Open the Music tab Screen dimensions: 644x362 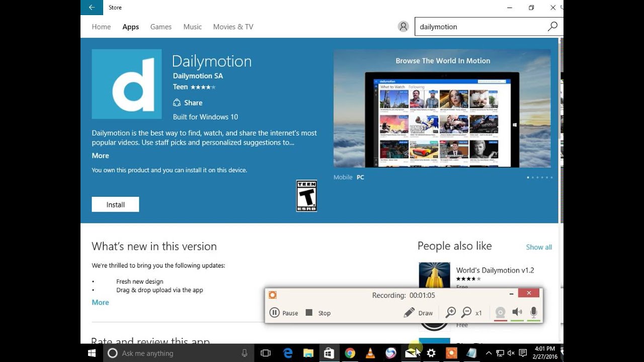click(192, 27)
